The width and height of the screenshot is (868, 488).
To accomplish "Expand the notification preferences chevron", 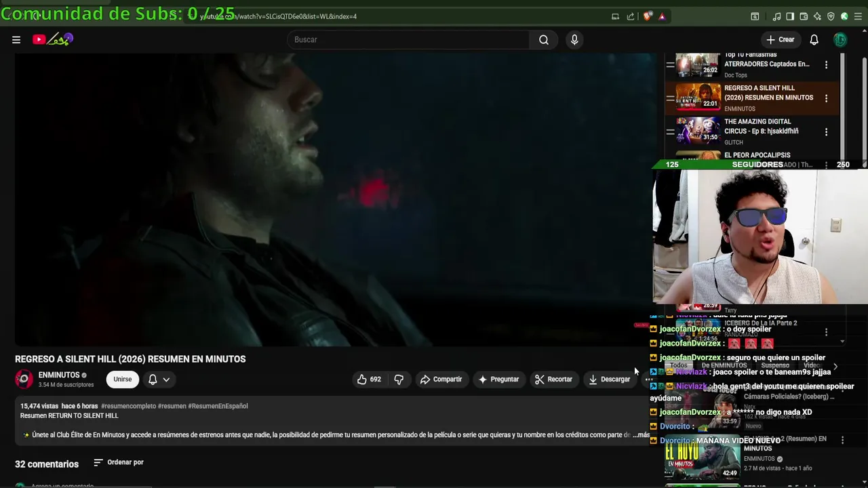I will [x=166, y=380].
